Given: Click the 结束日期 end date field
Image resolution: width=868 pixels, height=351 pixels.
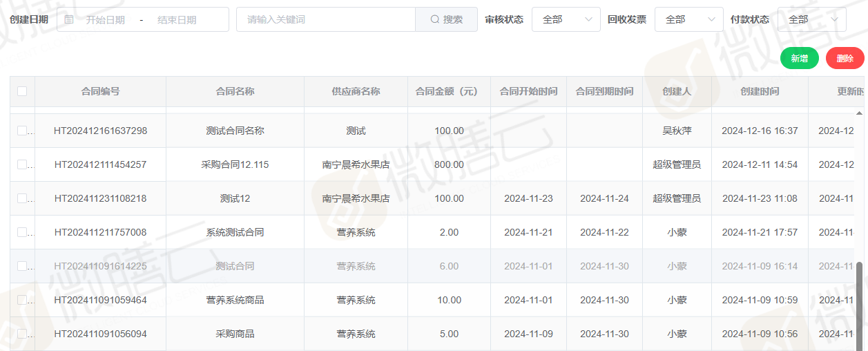Looking at the screenshot, I should tap(177, 20).
